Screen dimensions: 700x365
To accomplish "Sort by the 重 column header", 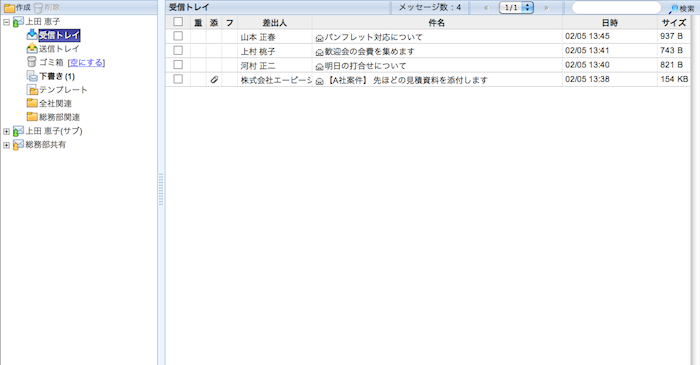I will 198,22.
